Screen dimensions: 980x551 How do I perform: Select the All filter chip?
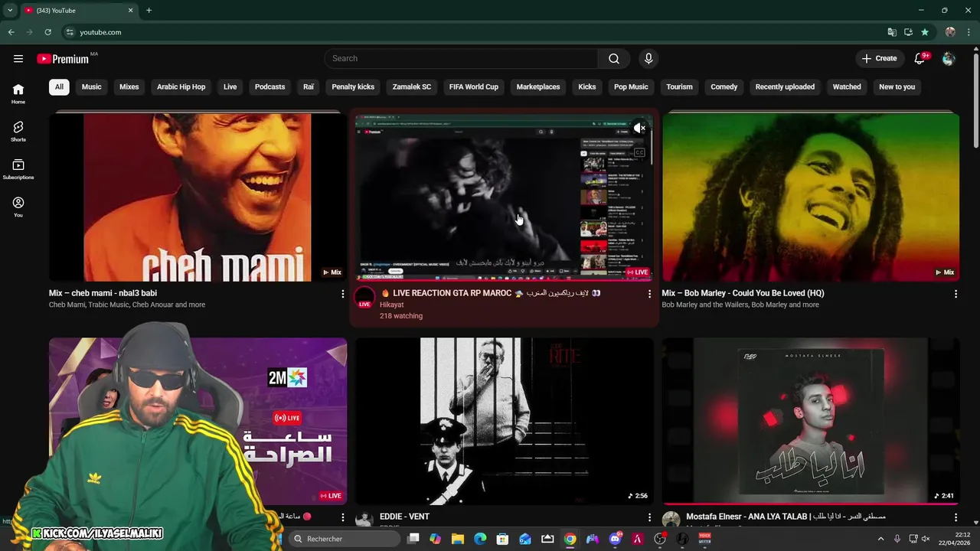click(59, 86)
